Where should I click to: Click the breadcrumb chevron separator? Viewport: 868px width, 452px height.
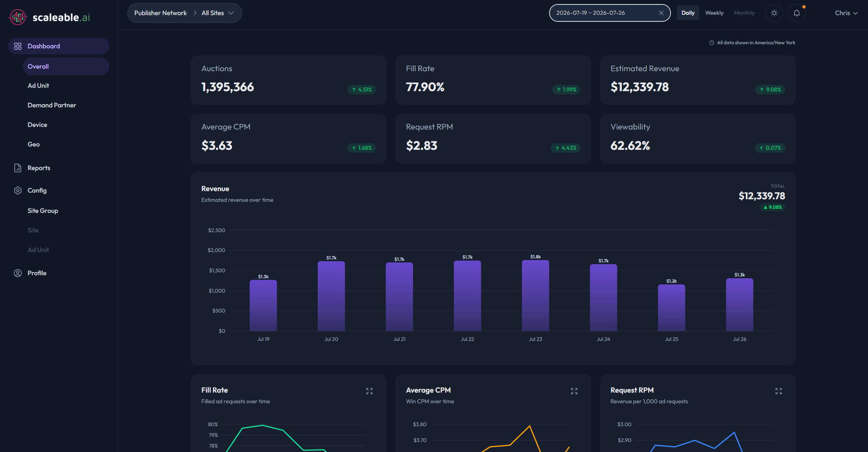195,13
